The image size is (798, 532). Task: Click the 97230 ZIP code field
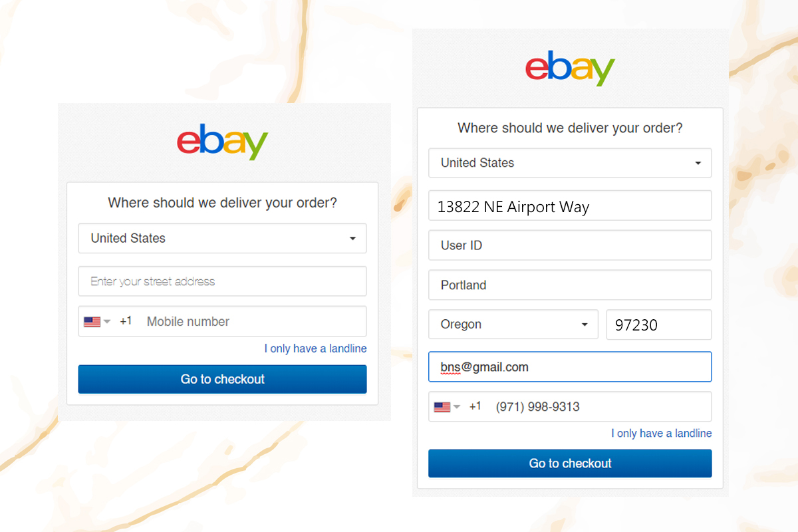pos(658,325)
